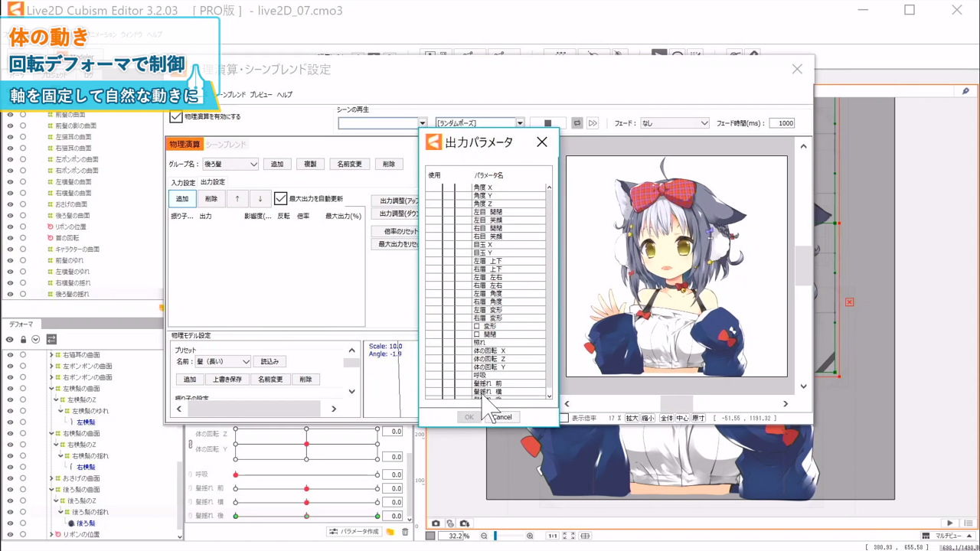The height and width of the screenshot is (551, 980).
Task: Click the 上書き保存 button
Action: coord(227,380)
